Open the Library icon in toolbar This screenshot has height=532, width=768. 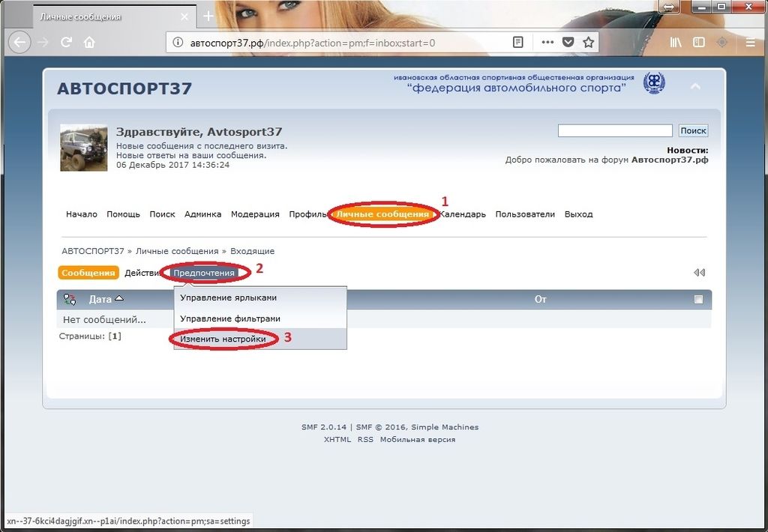click(x=676, y=43)
